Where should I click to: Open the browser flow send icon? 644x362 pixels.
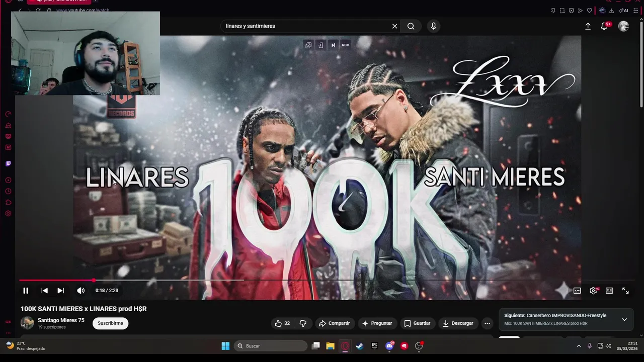(x=580, y=11)
